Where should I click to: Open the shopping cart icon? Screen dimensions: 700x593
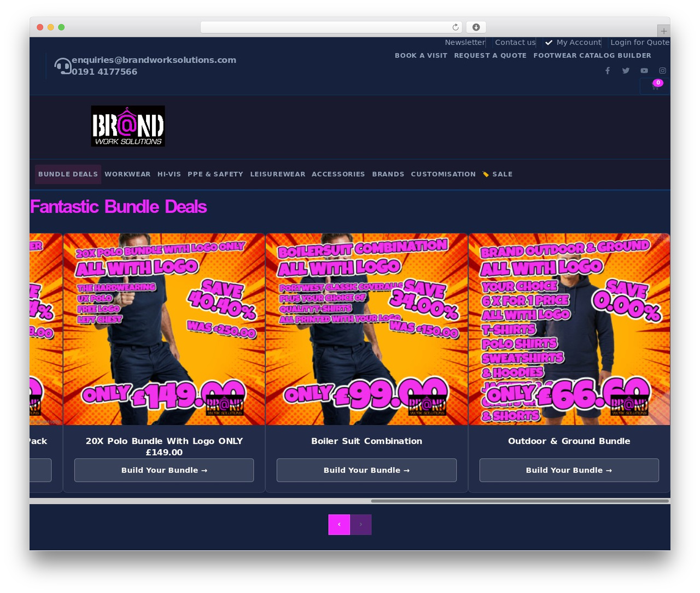pyautogui.click(x=655, y=86)
